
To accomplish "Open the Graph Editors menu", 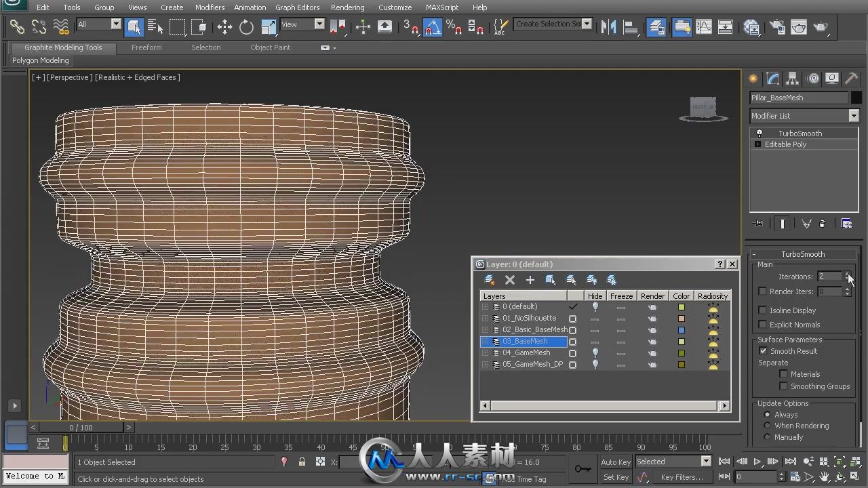I will point(297,7).
